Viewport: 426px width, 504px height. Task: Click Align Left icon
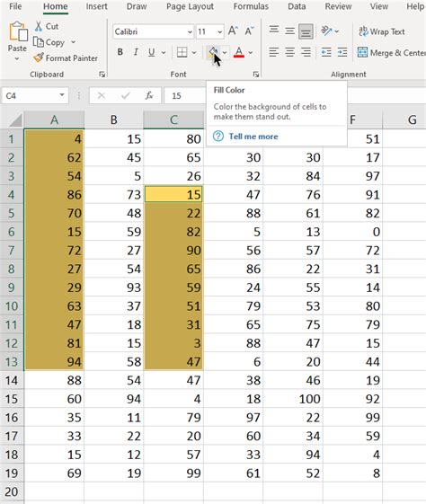click(274, 52)
